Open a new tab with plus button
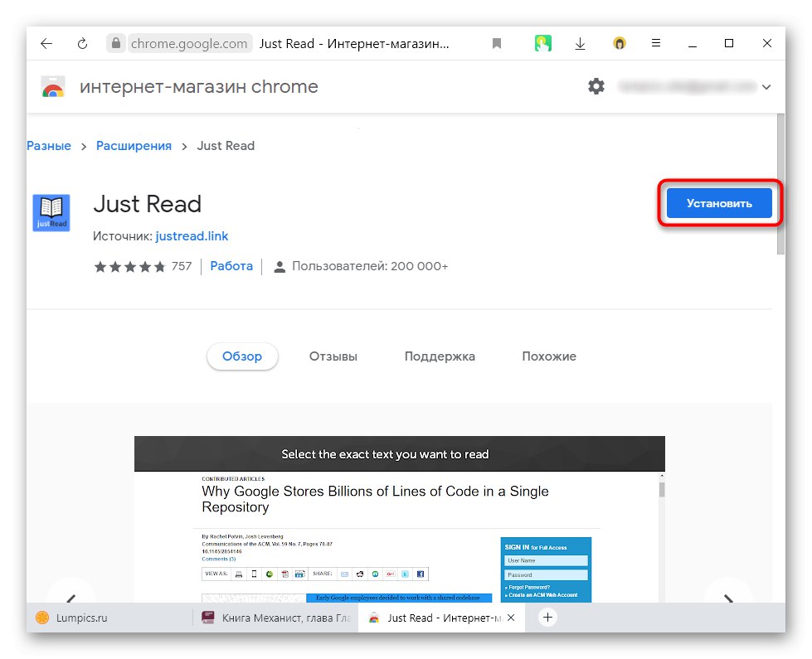The height and width of the screenshot is (659, 812). tap(547, 617)
